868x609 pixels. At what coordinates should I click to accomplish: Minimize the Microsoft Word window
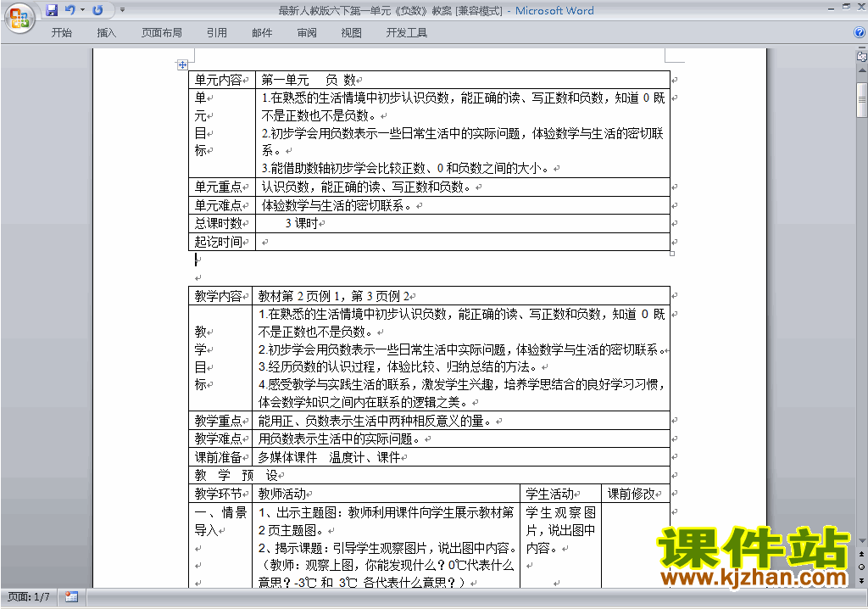coord(832,9)
